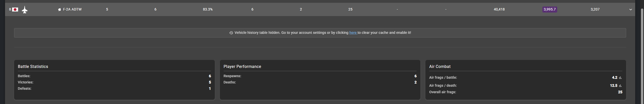Click the 83.3% win rate value
Screen dimensions: 644x104
(x=208, y=9)
